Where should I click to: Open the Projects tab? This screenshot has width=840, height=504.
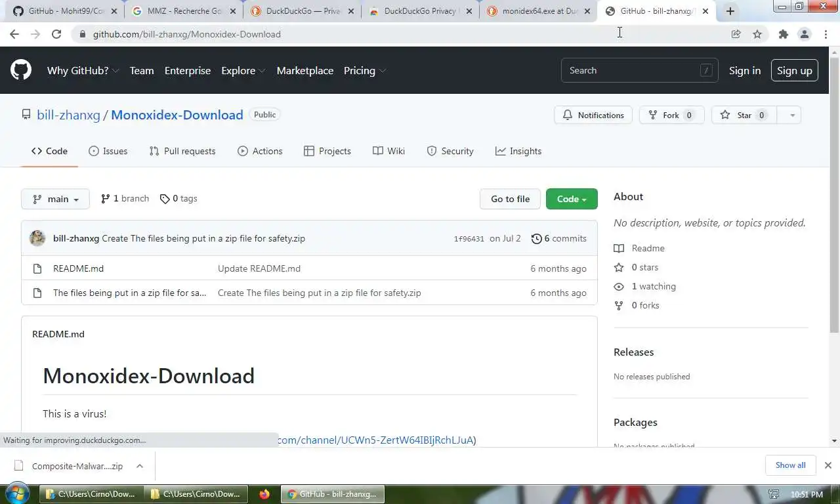point(327,151)
